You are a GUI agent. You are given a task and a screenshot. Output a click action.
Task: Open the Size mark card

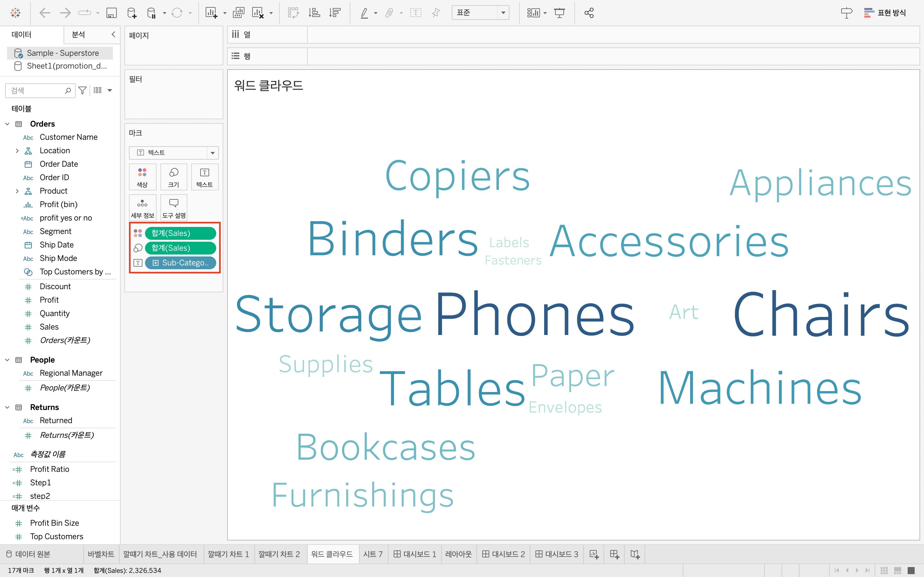coord(174,177)
